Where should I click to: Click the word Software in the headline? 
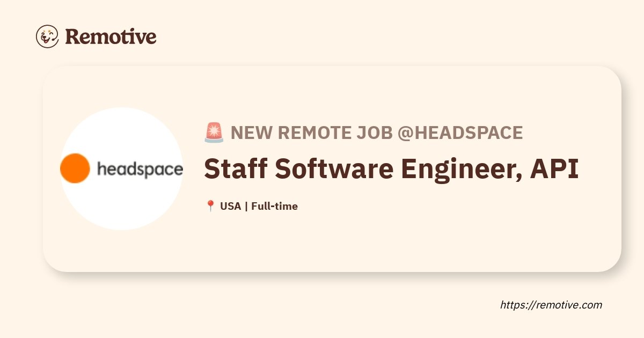pos(333,169)
